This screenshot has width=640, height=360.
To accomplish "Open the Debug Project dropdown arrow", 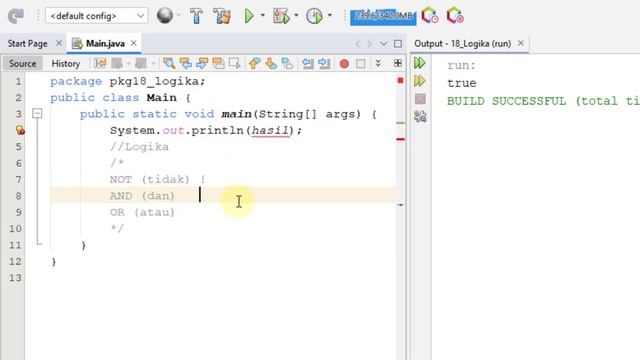I will (x=296, y=16).
